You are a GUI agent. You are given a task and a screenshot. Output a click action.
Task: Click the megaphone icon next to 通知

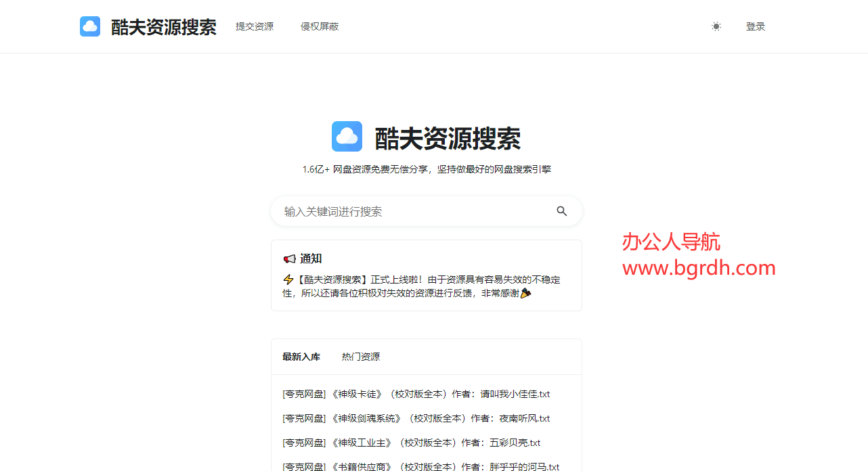point(288,258)
